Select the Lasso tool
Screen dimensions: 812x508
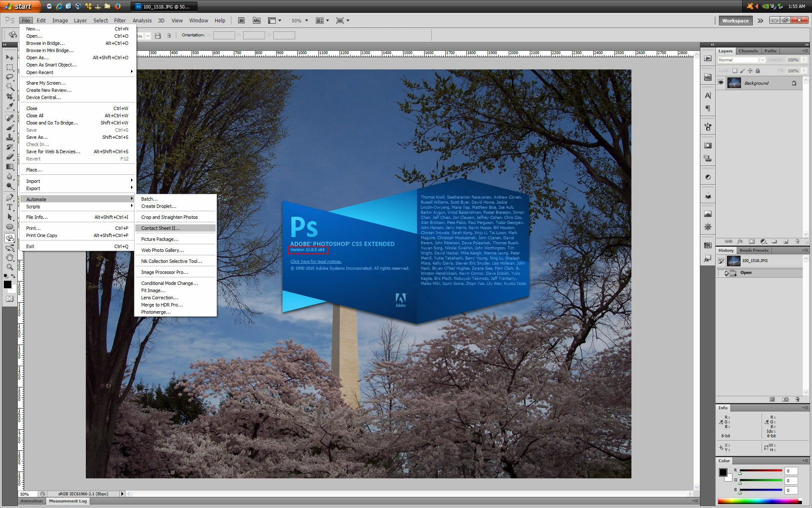coord(10,77)
